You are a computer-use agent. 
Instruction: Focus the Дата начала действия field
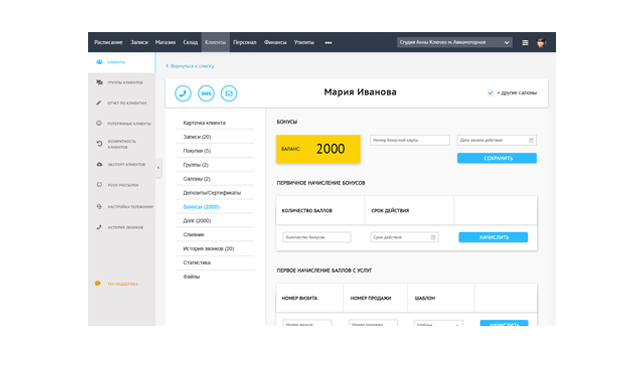tap(496, 140)
